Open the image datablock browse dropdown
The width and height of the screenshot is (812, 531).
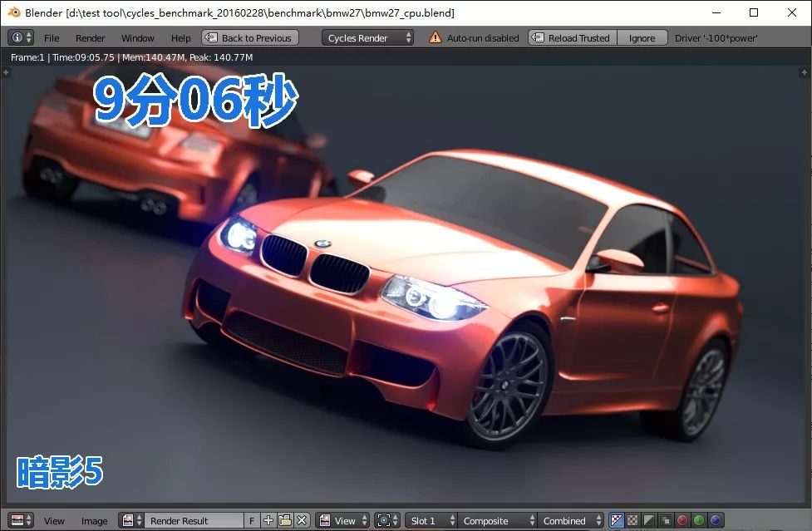point(131,520)
